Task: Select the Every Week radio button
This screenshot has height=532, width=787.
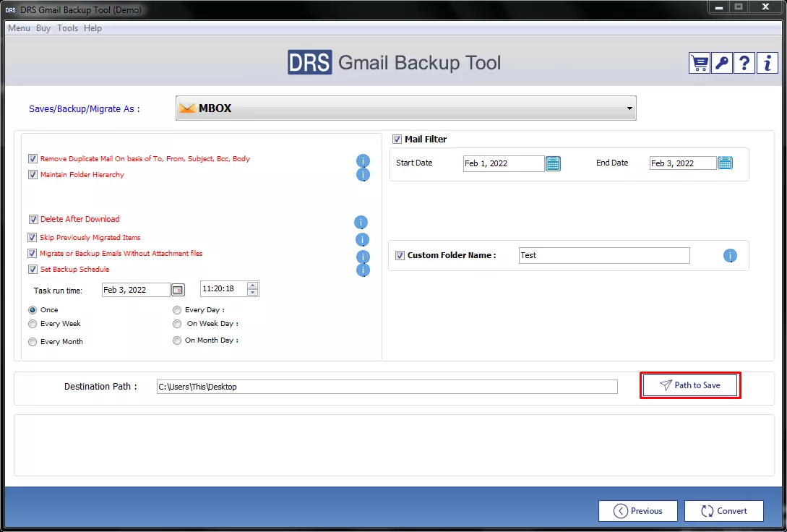Action: (33, 325)
